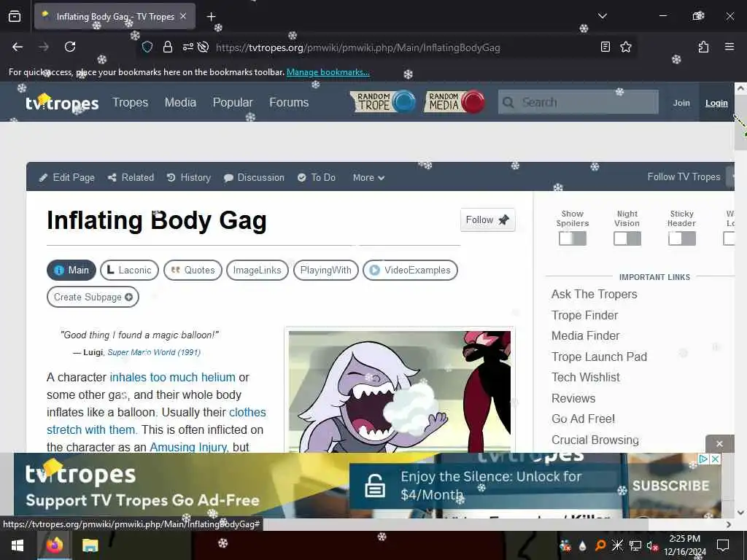This screenshot has height=560, width=747.
Task: Open the Forums nav menu
Action: [289, 102]
